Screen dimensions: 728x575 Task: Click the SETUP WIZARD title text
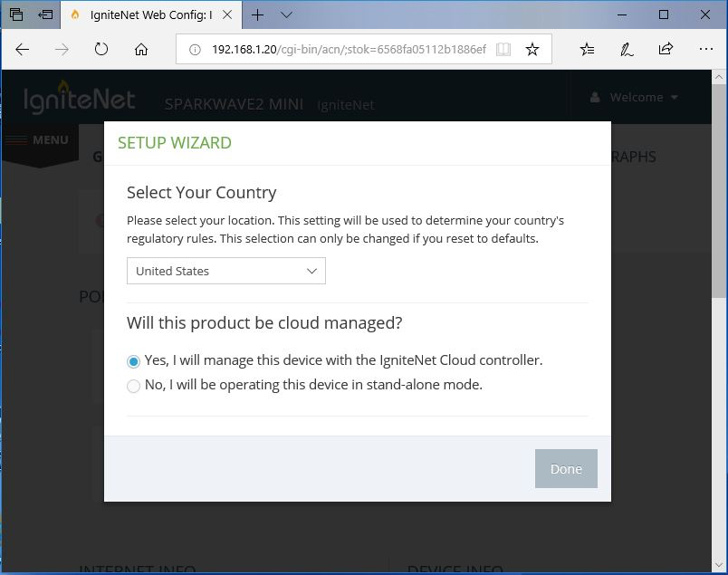(175, 142)
